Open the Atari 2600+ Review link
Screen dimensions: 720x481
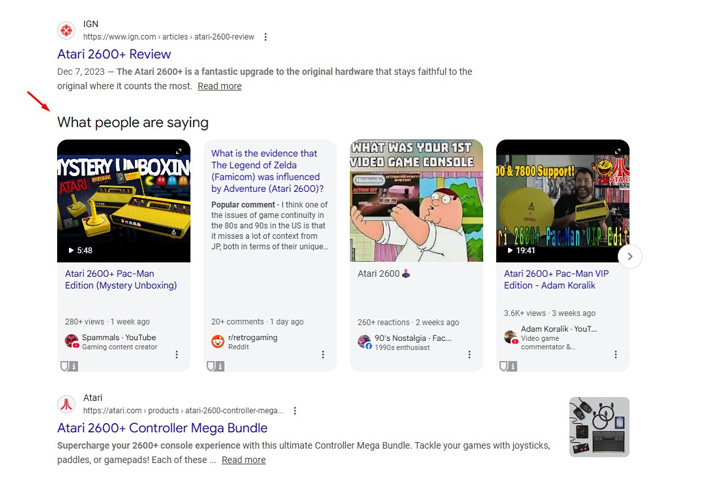click(114, 54)
